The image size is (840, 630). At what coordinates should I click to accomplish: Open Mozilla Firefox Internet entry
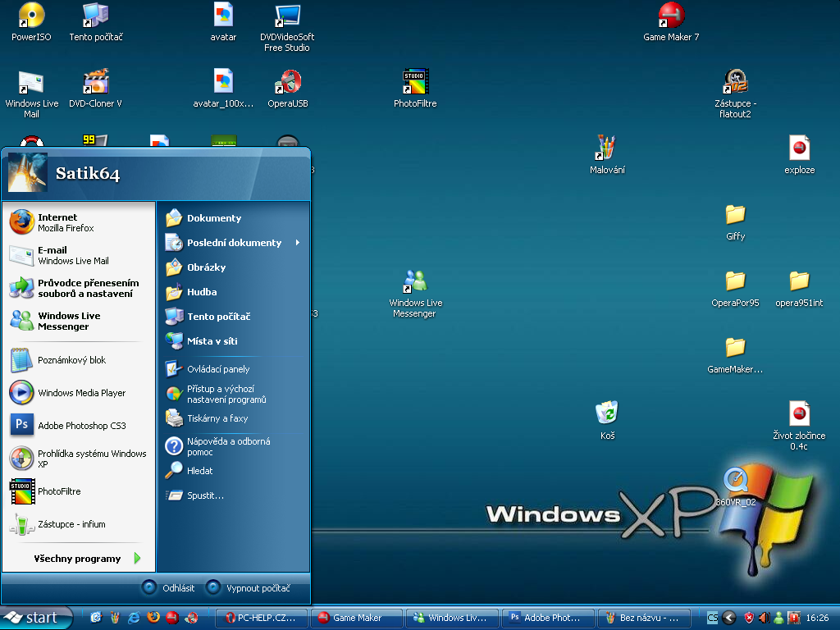pyautogui.click(x=66, y=222)
